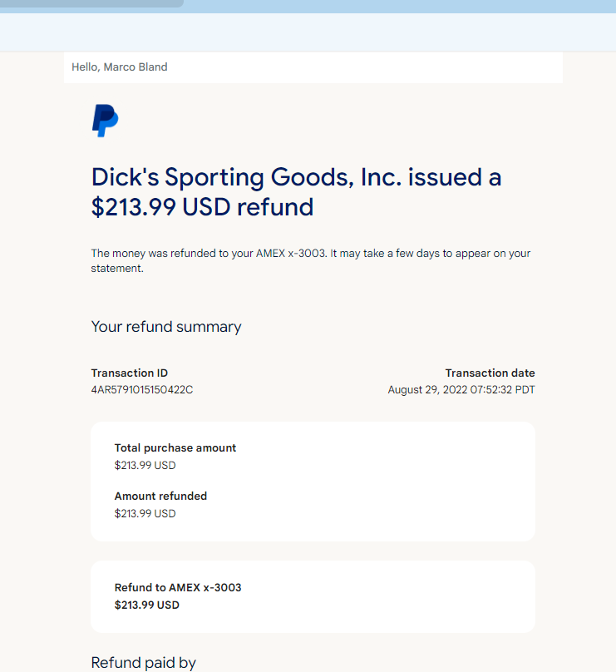
Task: Click the white AMEX refund destination card
Action: tap(313, 596)
